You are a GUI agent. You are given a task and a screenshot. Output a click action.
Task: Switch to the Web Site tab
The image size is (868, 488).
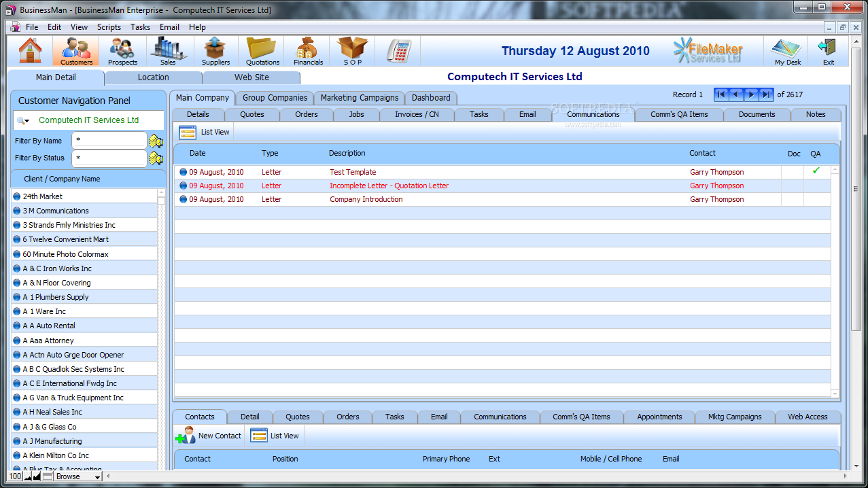pos(251,77)
